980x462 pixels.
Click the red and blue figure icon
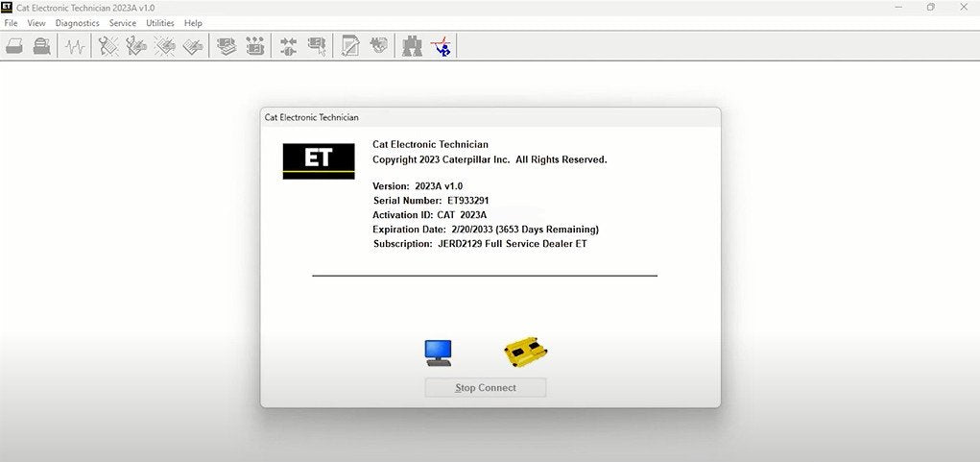coord(442,46)
